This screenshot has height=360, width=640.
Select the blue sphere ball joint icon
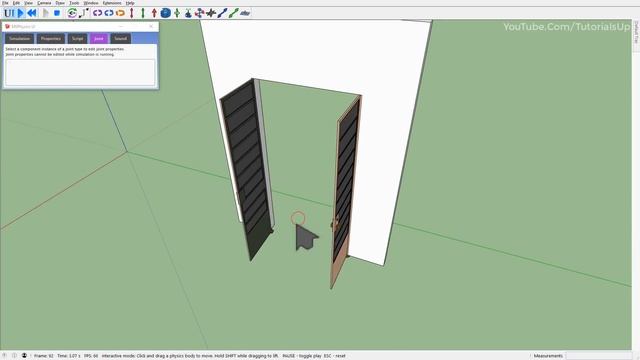pyautogui.click(x=166, y=13)
